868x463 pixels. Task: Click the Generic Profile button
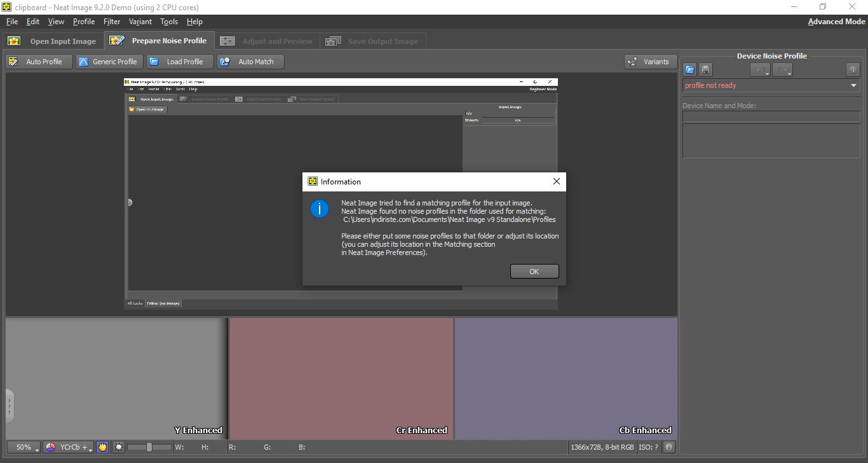[109, 62]
